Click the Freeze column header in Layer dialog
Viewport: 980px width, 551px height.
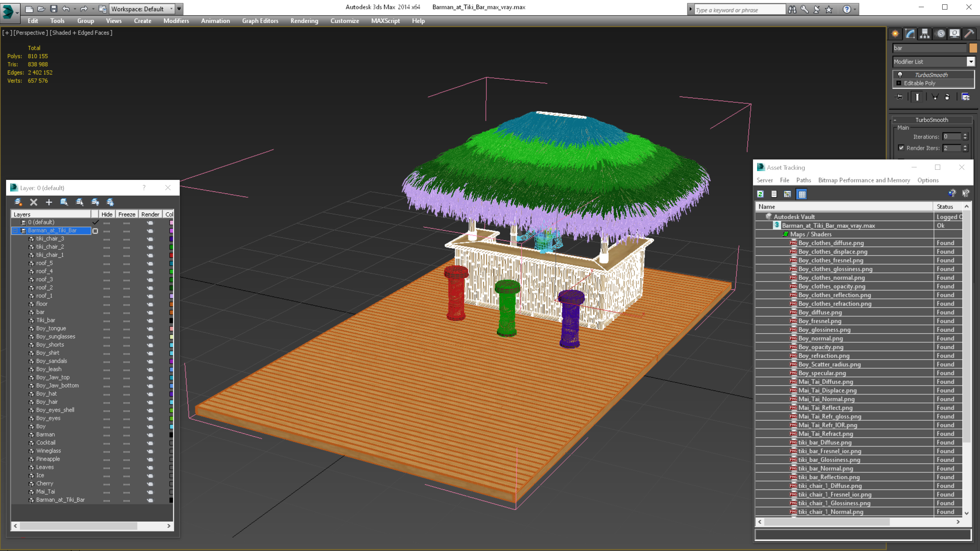coord(127,215)
